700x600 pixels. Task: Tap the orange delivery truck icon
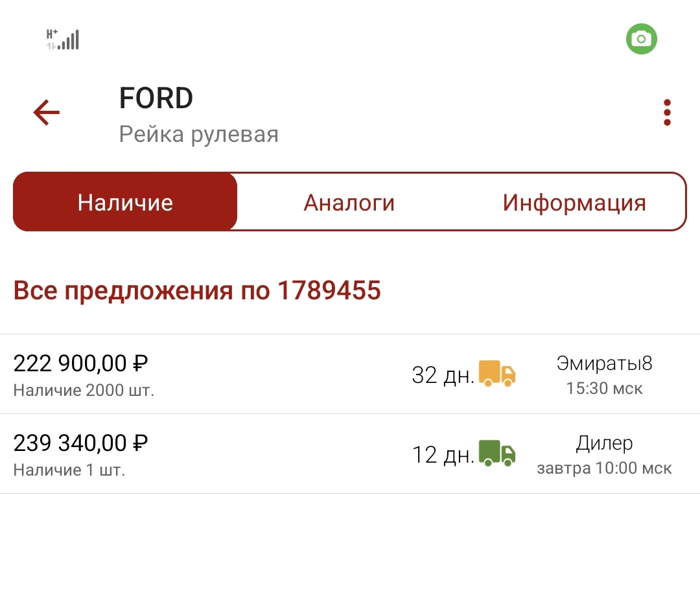pos(497,374)
